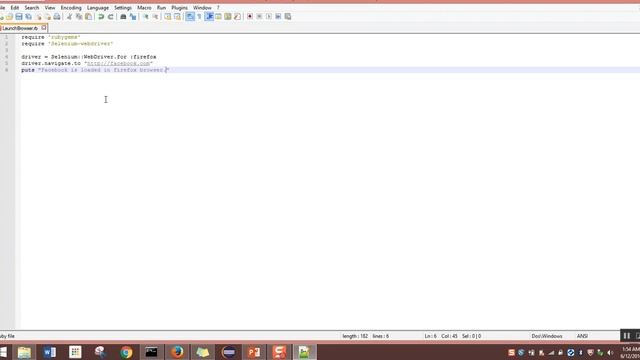The width and height of the screenshot is (640, 360).
Task: Open the Replace toolbar icon
Action: [133, 17]
